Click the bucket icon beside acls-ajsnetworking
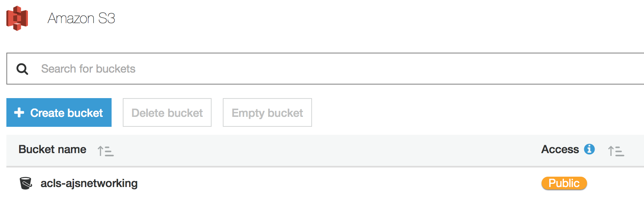 click(26, 183)
